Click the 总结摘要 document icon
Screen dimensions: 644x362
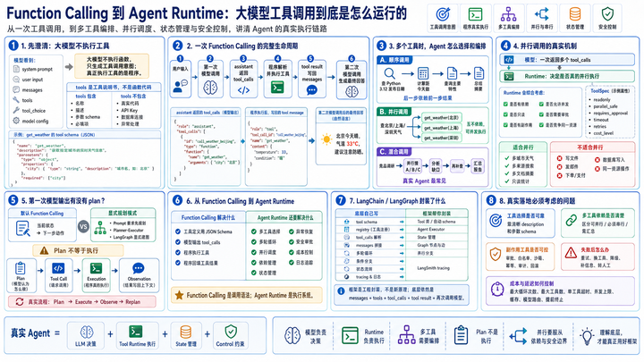click(479, 73)
